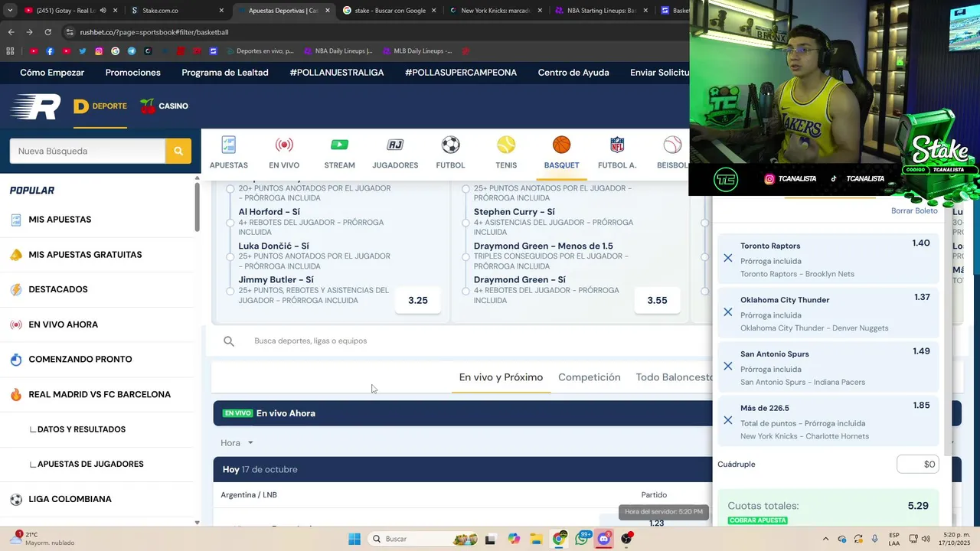Select Luka Dončić Sí radio option
The height and width of the screenshot is (551, 980).
(230, 257)
